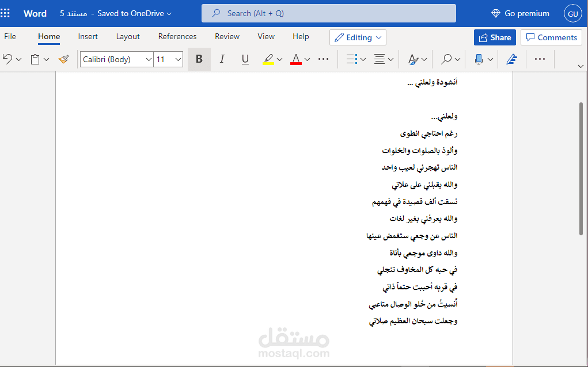Open the app launcher waffle icon
588x367 pixels.
(x=5, y=13)
